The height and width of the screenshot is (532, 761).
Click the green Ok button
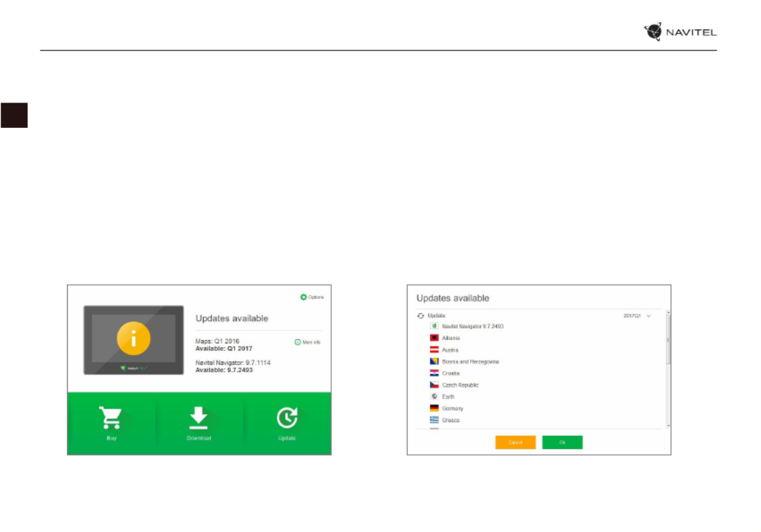[563, 442]
